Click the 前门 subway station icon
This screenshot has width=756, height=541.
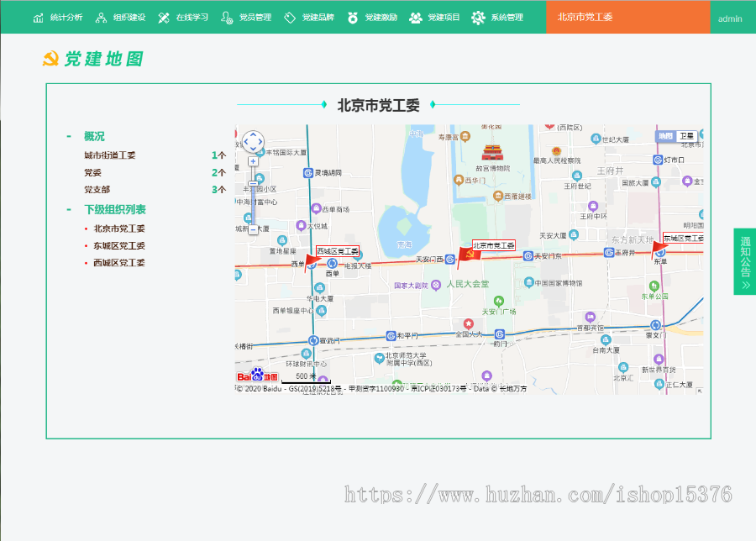pyautogui.click(x=500, y=334)
